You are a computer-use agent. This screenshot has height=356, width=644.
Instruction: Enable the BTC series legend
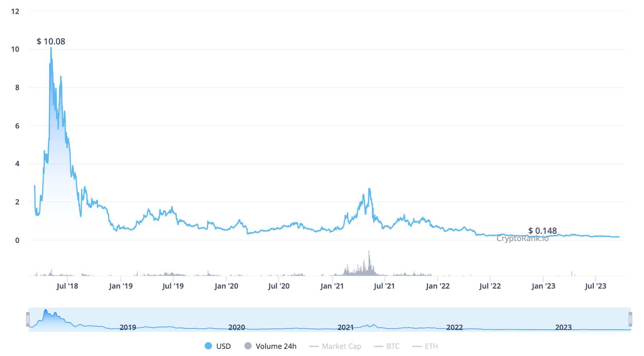pyautogui.click(x=387, y=346)
